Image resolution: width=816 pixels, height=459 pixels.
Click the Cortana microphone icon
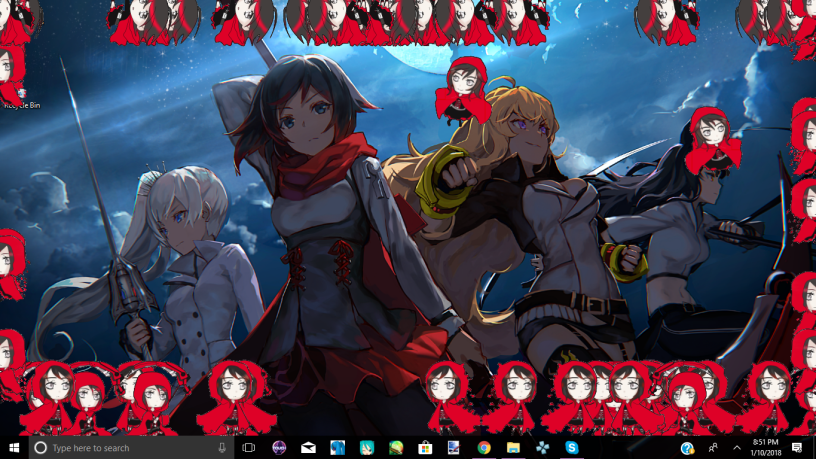click(222, 448)
